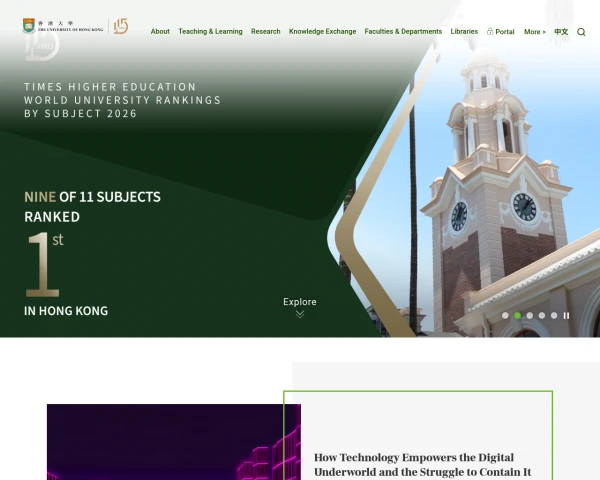Open the Digital Underworld article headline
This screenshot has width=600, height=480.
(422, 464)
